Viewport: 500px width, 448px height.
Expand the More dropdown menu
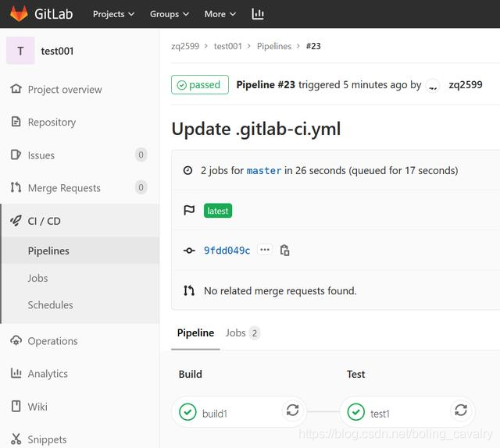tap(220, 14)
